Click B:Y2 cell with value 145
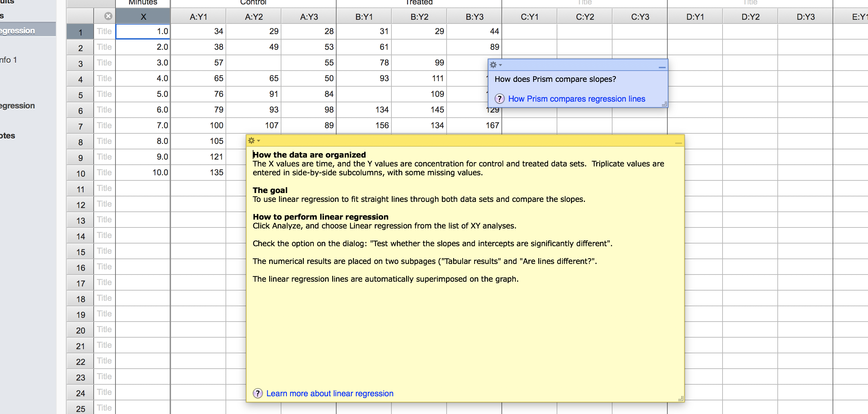868x414 pixels. click(x=419, y=110)
